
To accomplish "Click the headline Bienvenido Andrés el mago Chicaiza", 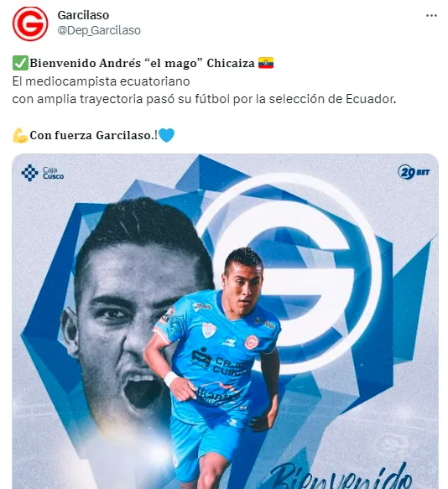I will [143, 63].
